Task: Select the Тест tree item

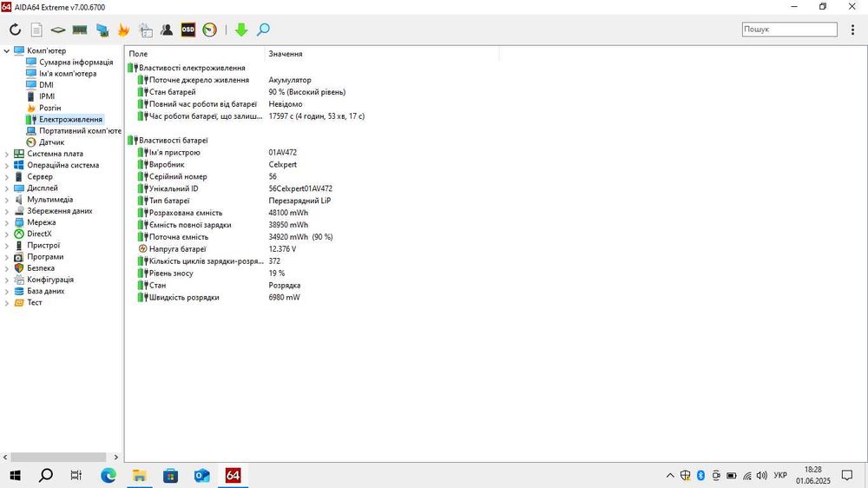Action: pyautogui.click(x=35, y=302)
